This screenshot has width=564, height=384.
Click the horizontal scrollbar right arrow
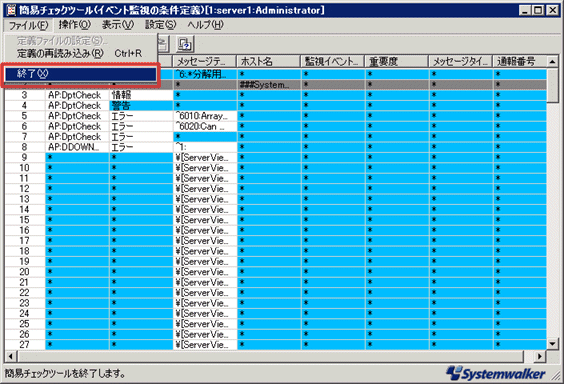[540, 356]
